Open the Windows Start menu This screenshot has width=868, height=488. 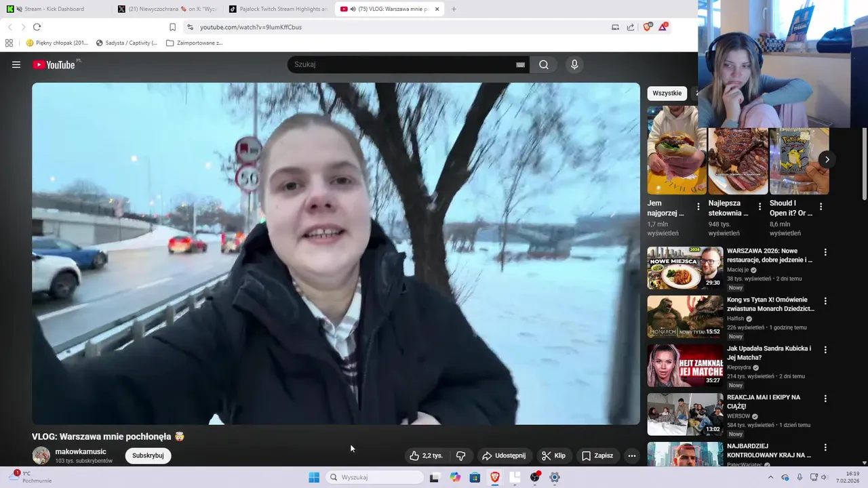pos(314,477)
